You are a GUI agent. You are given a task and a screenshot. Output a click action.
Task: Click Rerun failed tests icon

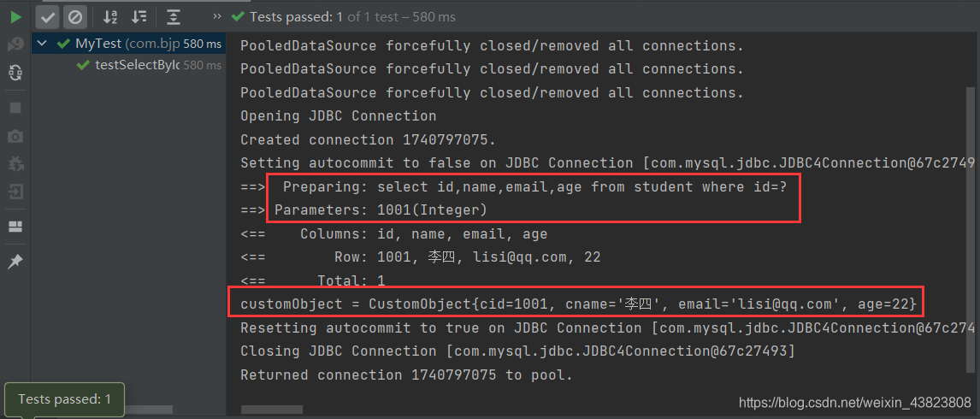pyautogui.click(x=15, y=44)
